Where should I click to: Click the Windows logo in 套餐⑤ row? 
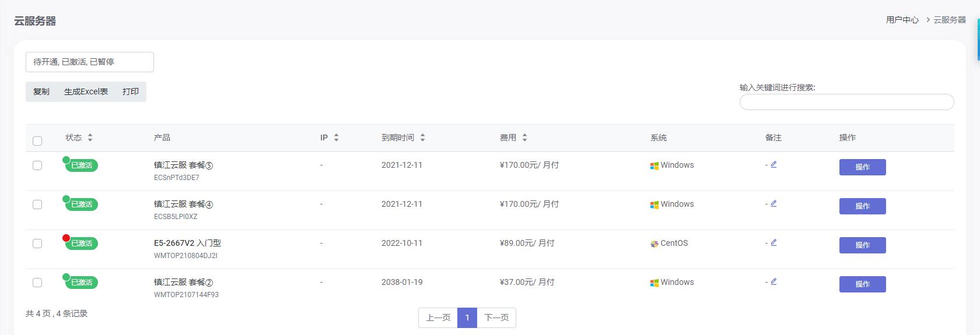tap(654, 165)
